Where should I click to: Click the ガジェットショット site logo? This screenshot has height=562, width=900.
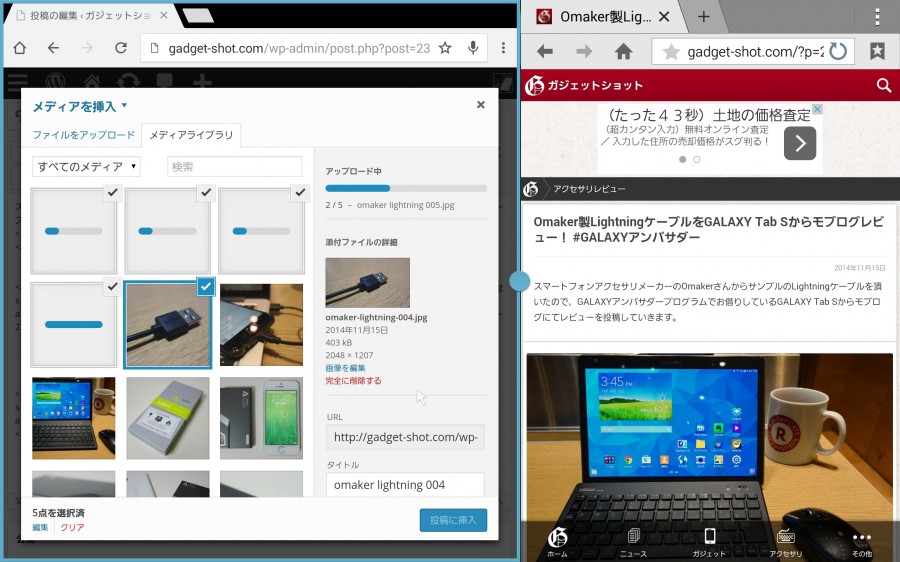pos(584,86)
